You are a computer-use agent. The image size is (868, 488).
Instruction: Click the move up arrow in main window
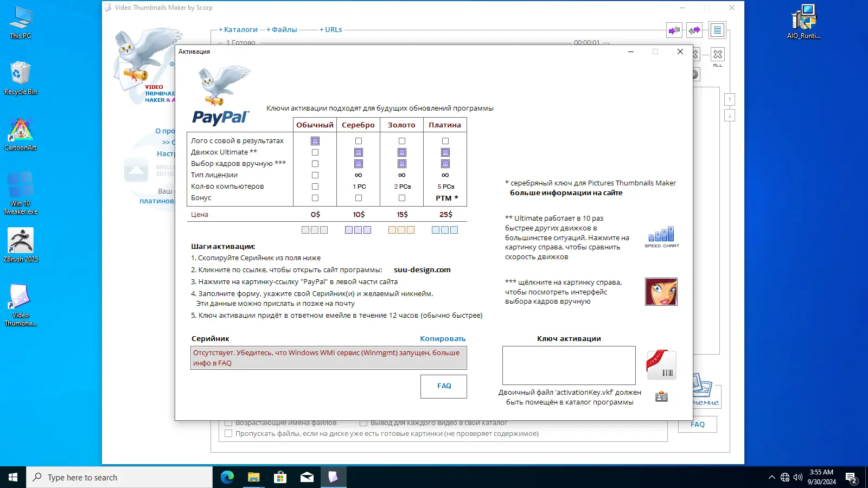730,100
